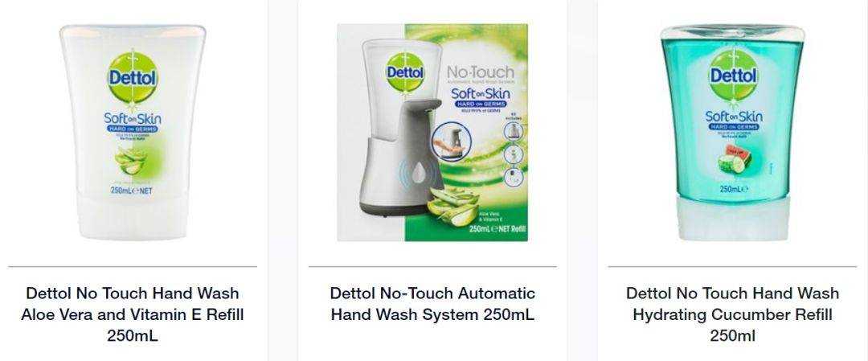Click the Dettol No Touch Aloe Vera Refill title
868x361 pixels.
[133, 314]
